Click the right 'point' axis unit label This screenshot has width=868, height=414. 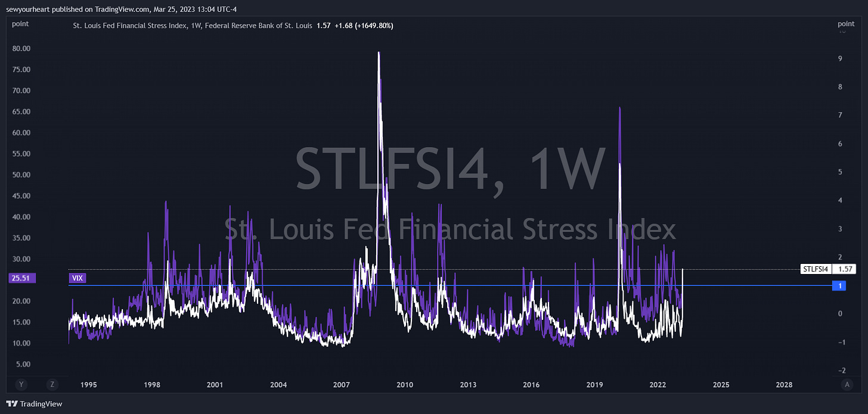coord(846,24)
